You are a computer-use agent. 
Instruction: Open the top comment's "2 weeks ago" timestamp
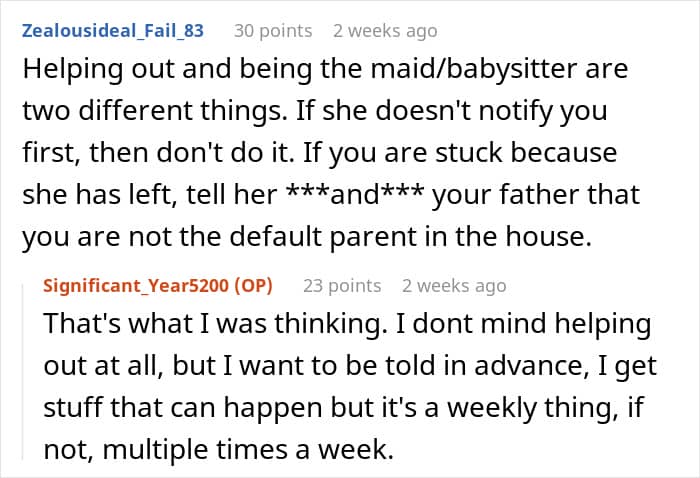point(385,31)
